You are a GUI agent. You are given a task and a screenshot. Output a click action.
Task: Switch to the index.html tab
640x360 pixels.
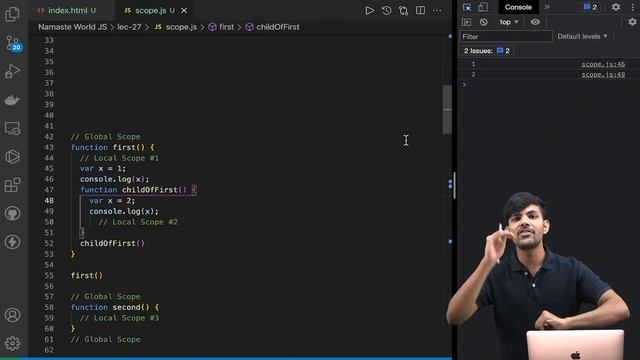point(67,11)
